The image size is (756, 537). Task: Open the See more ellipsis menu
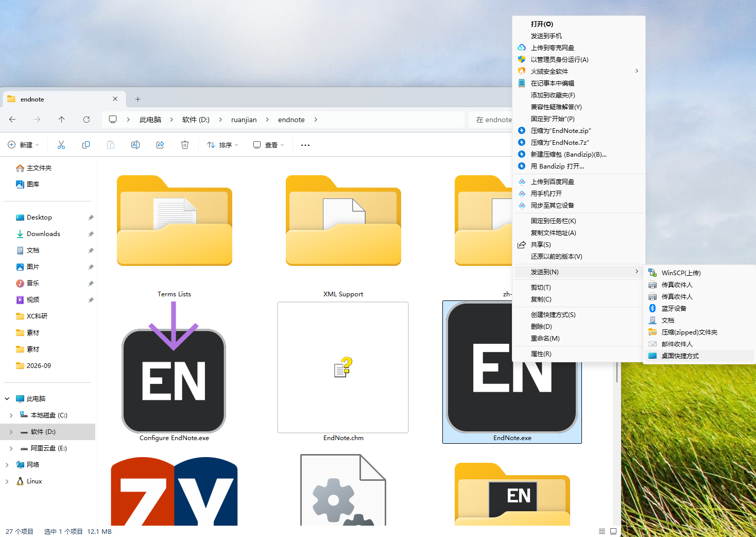pyautogui.click(x=305, y=145)
